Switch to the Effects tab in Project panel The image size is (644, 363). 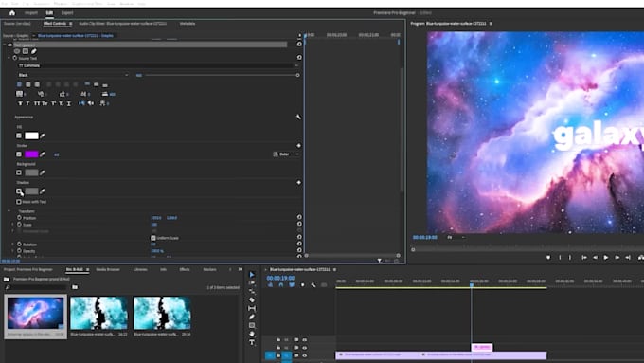pyautogui.click(x=185, y=270)
